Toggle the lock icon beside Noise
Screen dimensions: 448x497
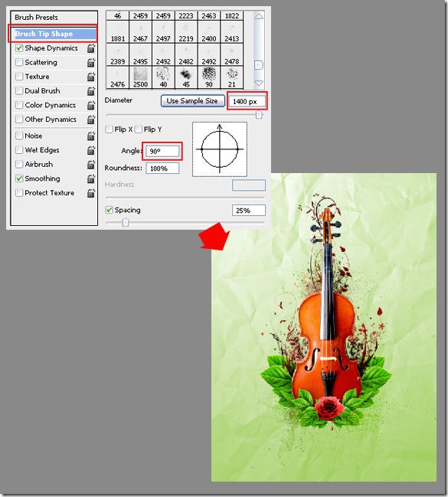91,136
